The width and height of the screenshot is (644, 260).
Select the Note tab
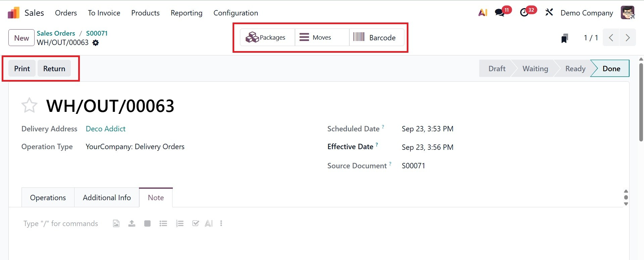point(156,198)
